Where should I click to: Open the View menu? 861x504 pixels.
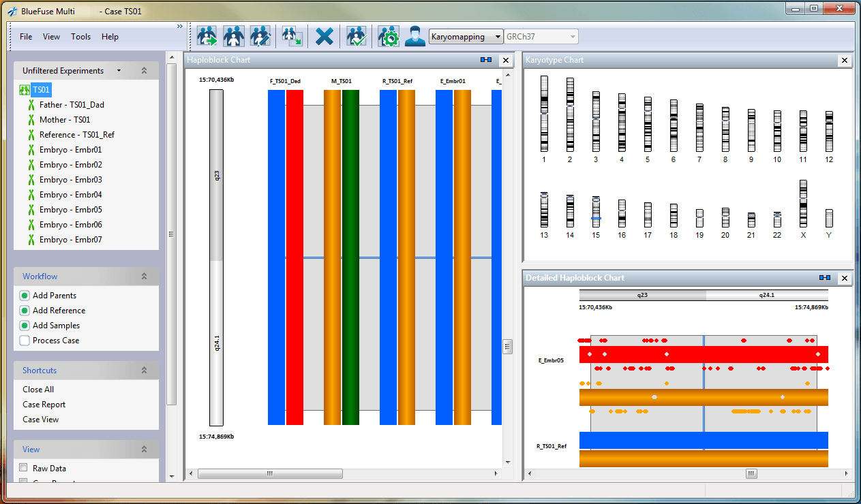[x=51, y=37]
